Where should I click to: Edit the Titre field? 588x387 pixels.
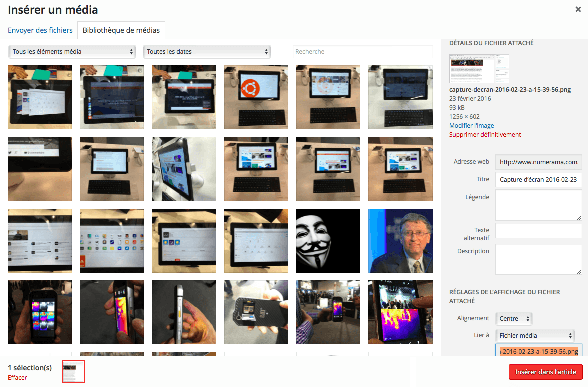(538, 179)
